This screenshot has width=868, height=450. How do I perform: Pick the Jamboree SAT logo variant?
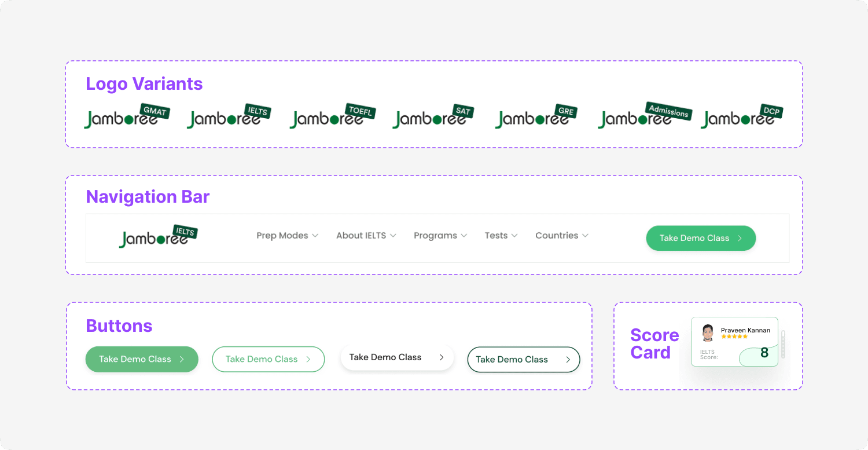point(433,116)
